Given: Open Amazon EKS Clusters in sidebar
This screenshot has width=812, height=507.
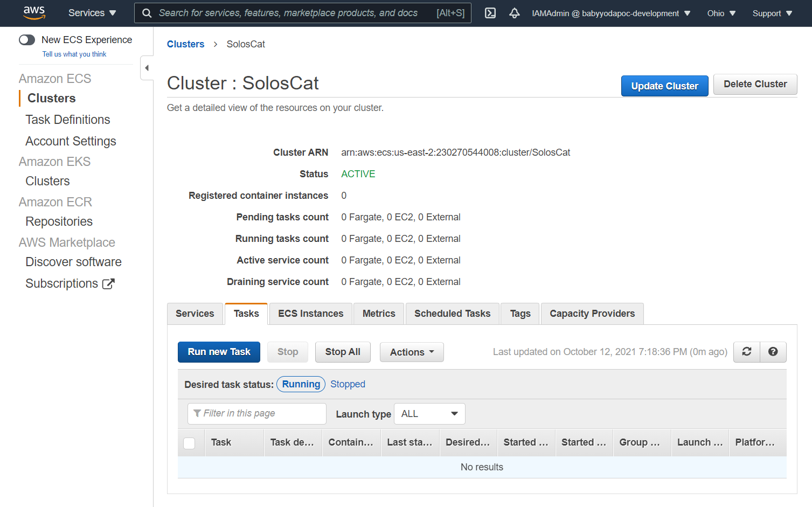Looking at the screenshot, I should [47, 181].
